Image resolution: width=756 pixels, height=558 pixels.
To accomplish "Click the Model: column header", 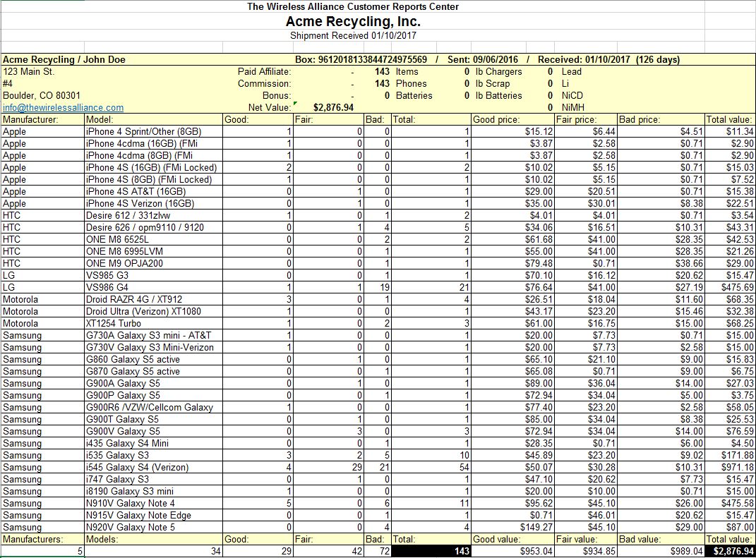I will click(153, 119).
